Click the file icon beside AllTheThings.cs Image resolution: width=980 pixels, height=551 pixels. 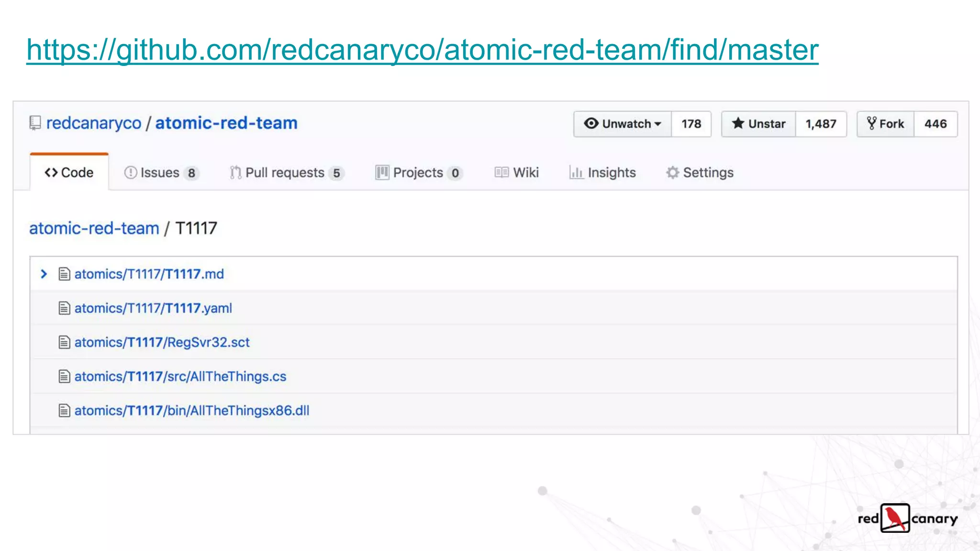(x=64, y=376)
